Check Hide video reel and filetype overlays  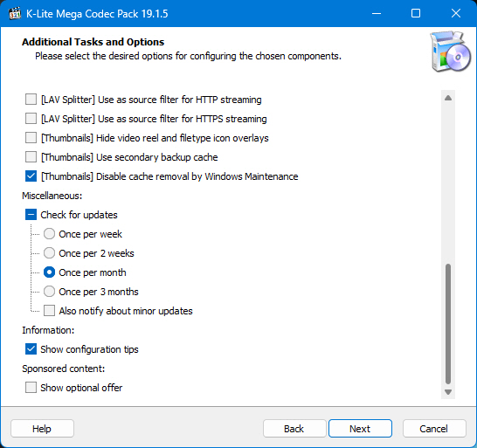click(x=31, y=137)
